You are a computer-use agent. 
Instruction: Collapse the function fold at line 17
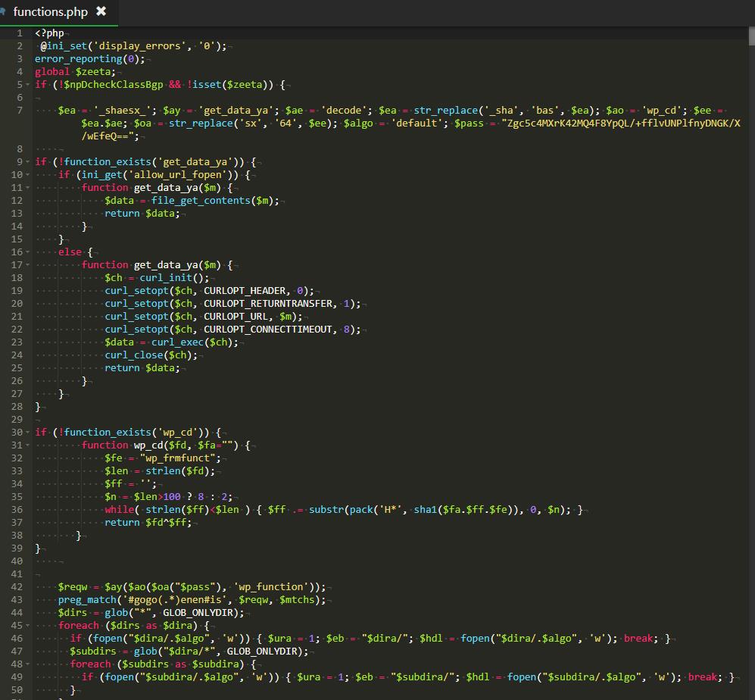(27, 265)
